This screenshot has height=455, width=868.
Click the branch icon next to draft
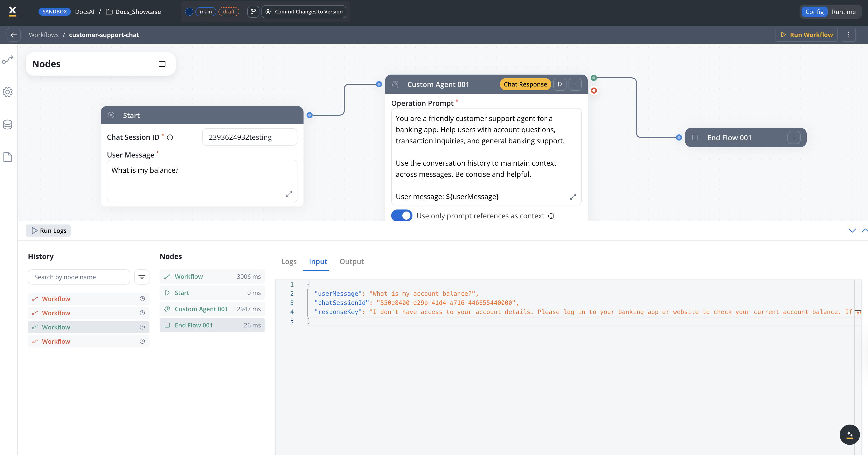pyautogui.click(x=253, y=11)
